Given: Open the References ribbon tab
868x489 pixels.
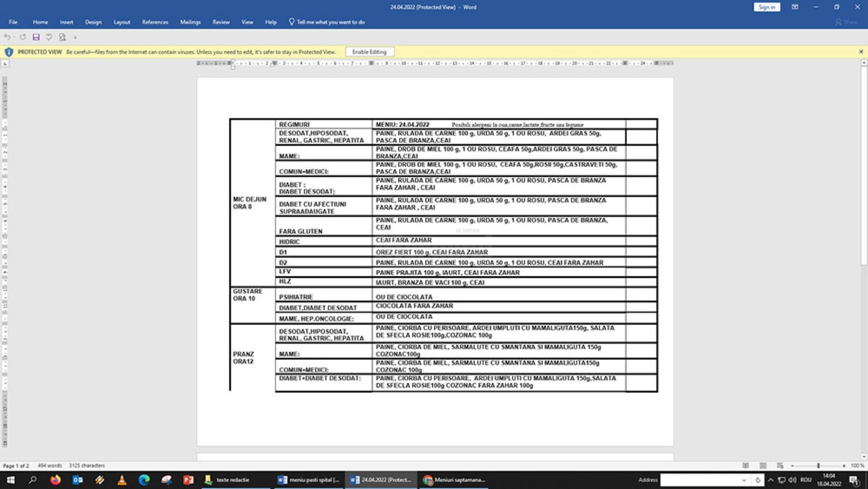Looking at the screenshot, I should (155, 22).
